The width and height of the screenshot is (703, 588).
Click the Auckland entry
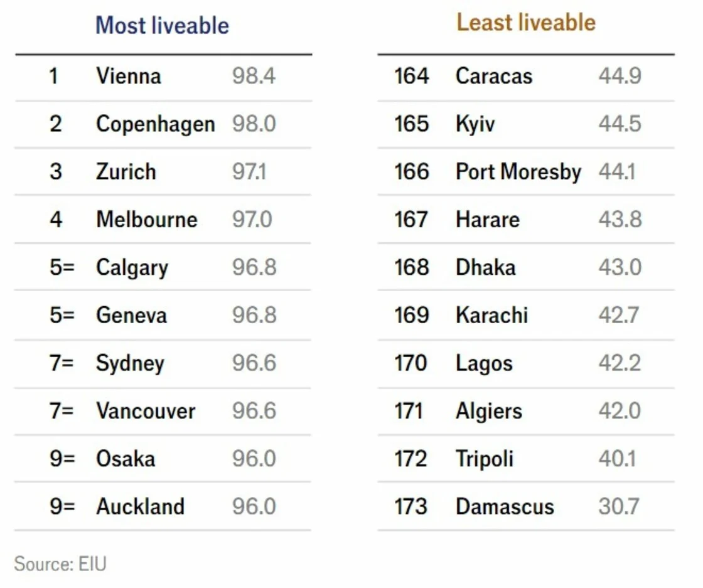pos(140,506)
